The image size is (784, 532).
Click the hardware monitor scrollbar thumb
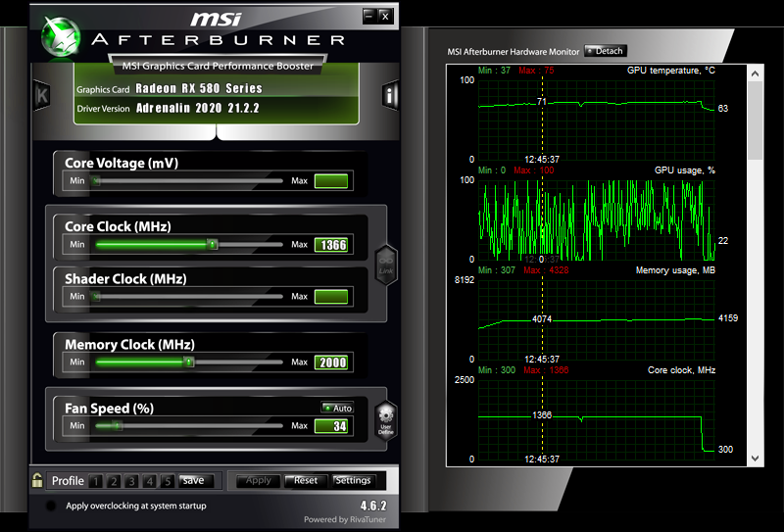755,120
